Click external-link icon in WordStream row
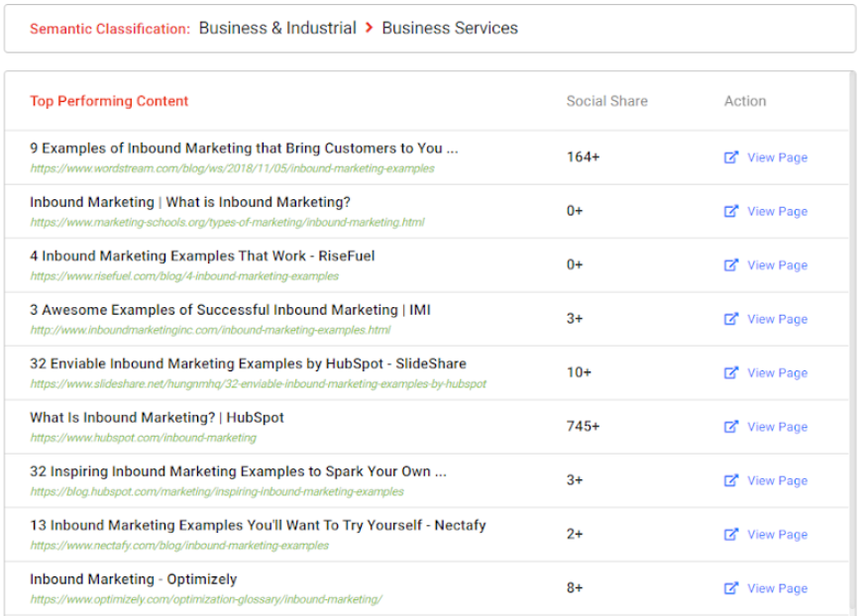The height and width of the screenshot is (616, 862). [731, 157]
